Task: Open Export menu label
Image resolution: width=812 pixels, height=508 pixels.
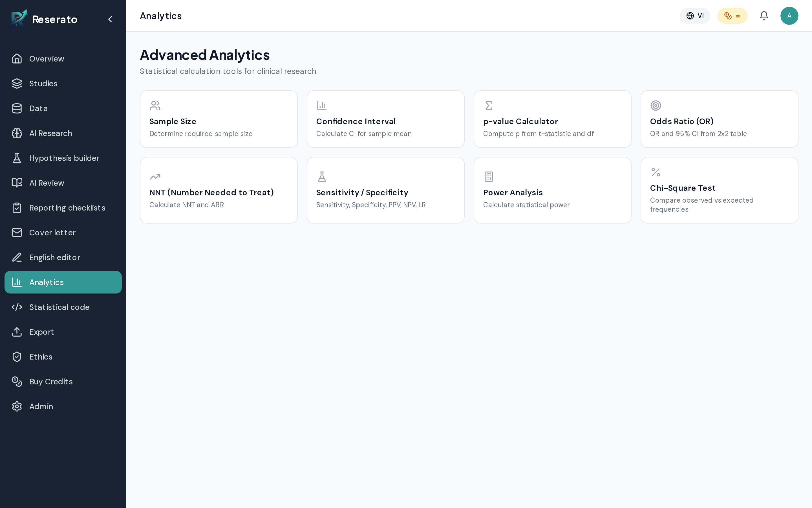Action: pos(41,332)
